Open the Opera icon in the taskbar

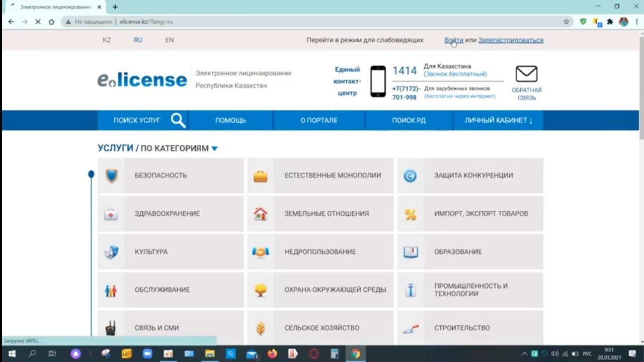314,354
